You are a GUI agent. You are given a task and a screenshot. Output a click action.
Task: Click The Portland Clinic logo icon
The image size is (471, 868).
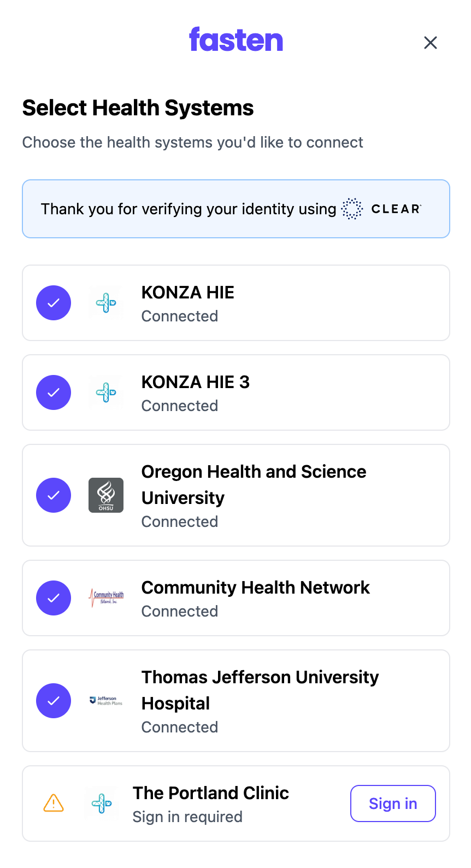coord(102,804)
